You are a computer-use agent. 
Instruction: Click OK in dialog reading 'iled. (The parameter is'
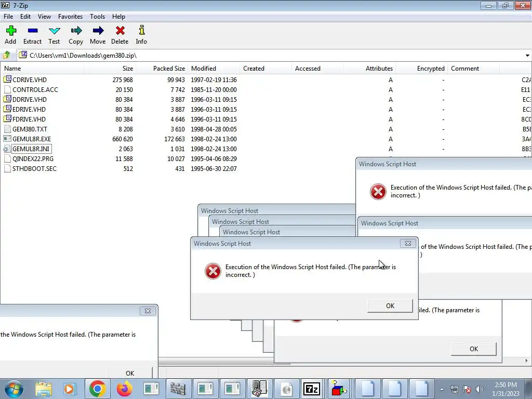474,349
